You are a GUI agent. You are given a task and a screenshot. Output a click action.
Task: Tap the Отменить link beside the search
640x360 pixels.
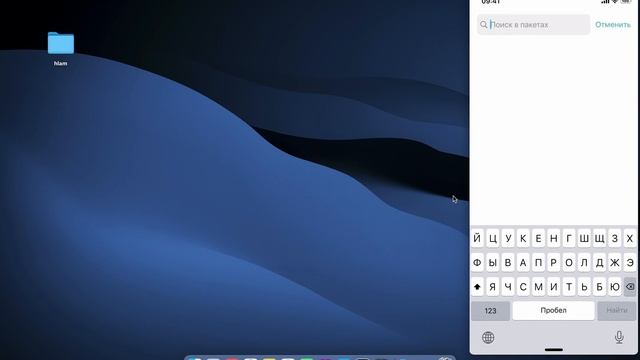613,24
